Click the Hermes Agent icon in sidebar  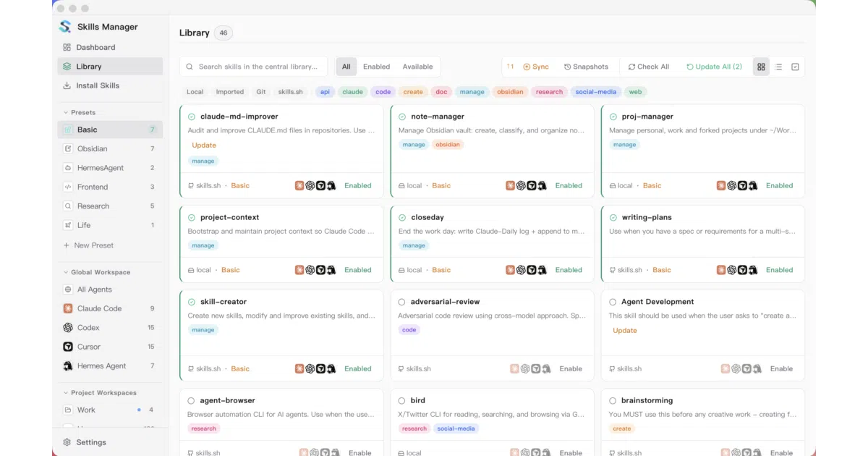click(x=68, y=366)
